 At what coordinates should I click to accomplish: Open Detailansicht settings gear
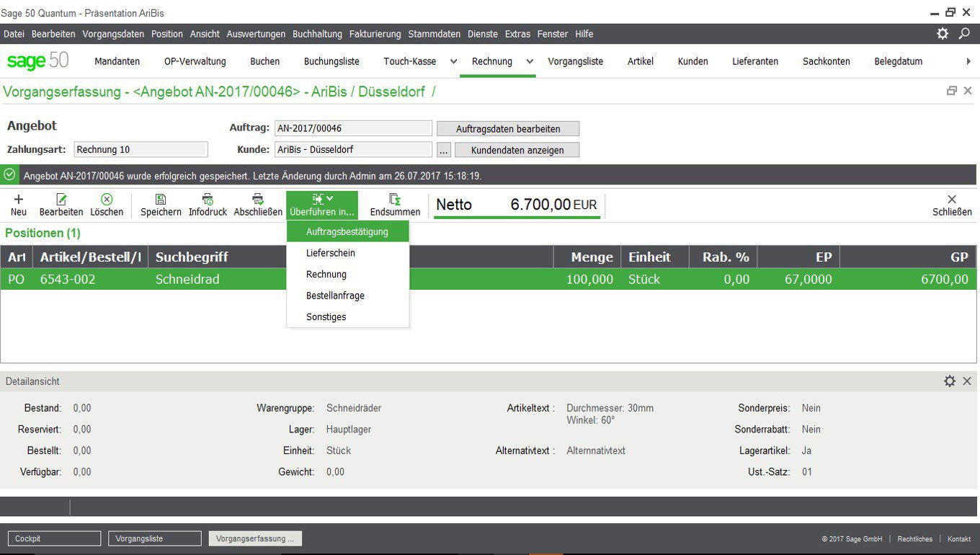(x=950, y=381)
